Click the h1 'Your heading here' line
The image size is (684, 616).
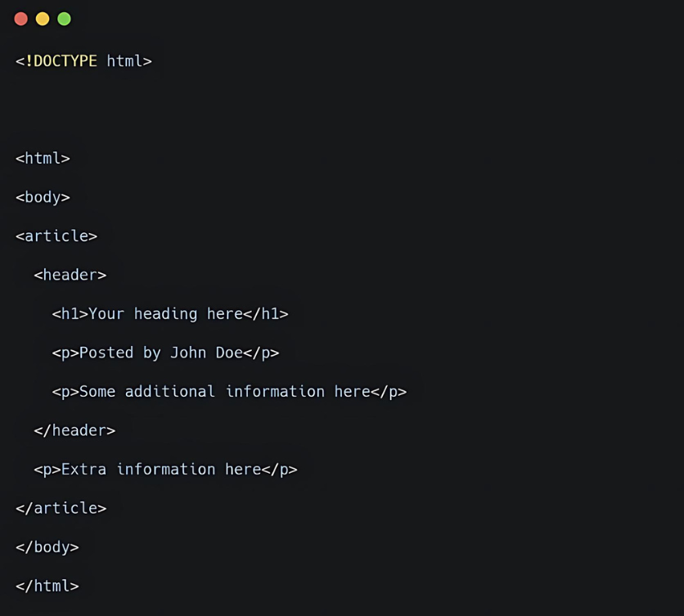tap(170, 314)
